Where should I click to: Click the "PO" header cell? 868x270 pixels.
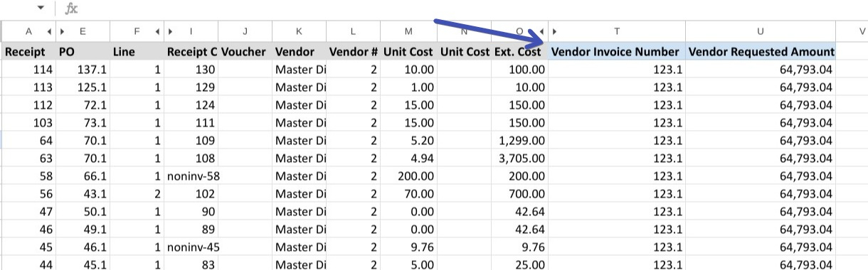(83, 52)
